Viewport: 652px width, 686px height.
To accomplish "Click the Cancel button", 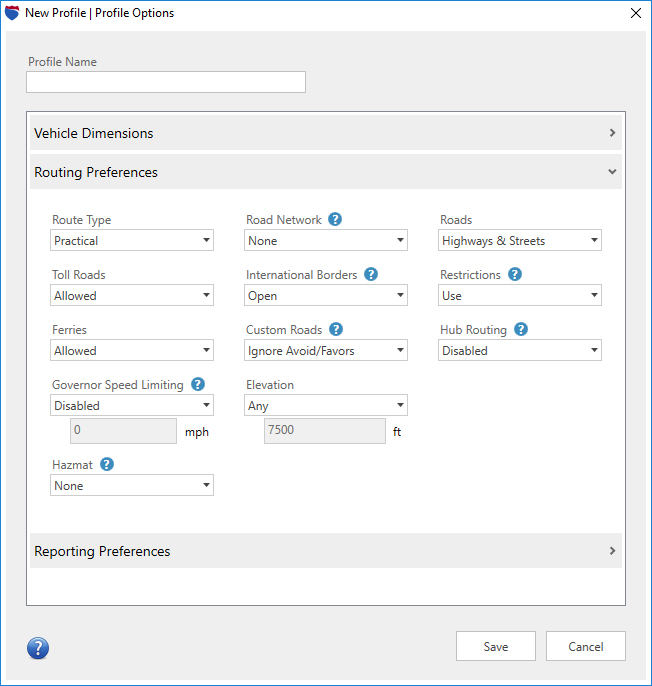I will pos(586,647).
